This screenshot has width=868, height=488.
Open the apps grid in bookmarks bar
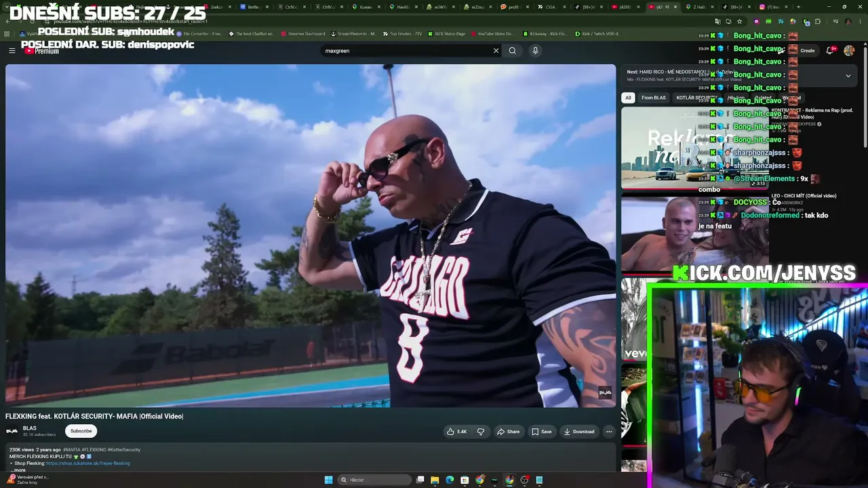click(x=7, y=33)
